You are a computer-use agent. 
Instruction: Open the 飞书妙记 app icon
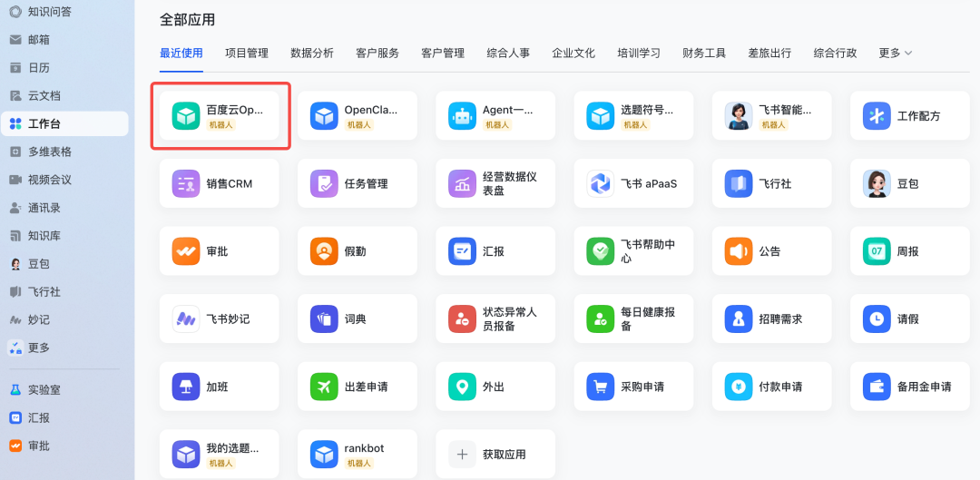point(186,318)
